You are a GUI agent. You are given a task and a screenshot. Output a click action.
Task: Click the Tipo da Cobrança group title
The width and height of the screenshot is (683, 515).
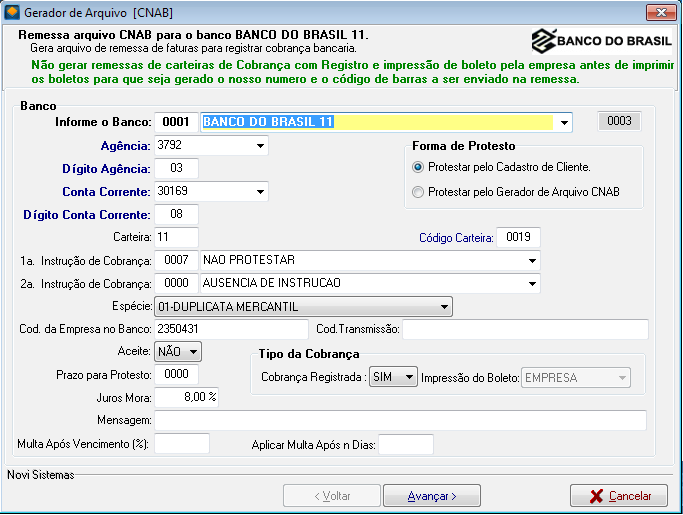pos(309,354)
